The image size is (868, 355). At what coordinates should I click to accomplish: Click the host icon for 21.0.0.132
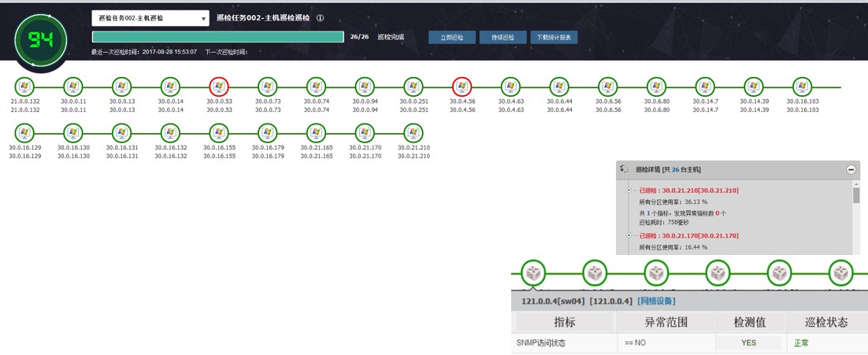(24, 87)
